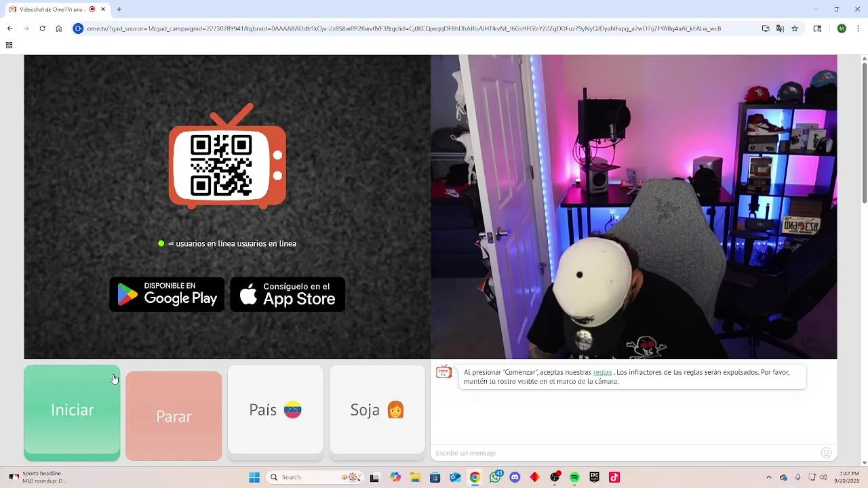Click the Escribe un mensaje field

(624, 453)
